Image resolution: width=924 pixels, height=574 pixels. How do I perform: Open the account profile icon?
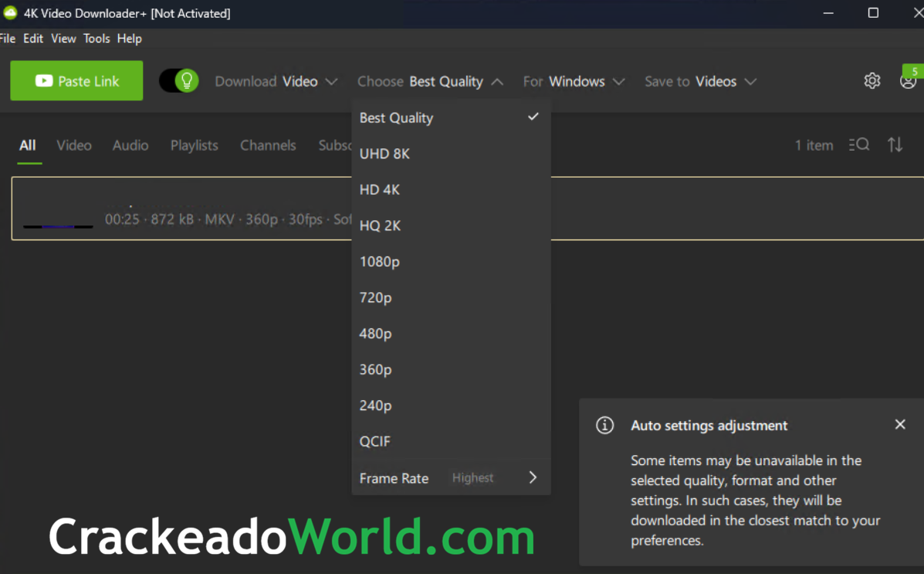tap(908, 81)
